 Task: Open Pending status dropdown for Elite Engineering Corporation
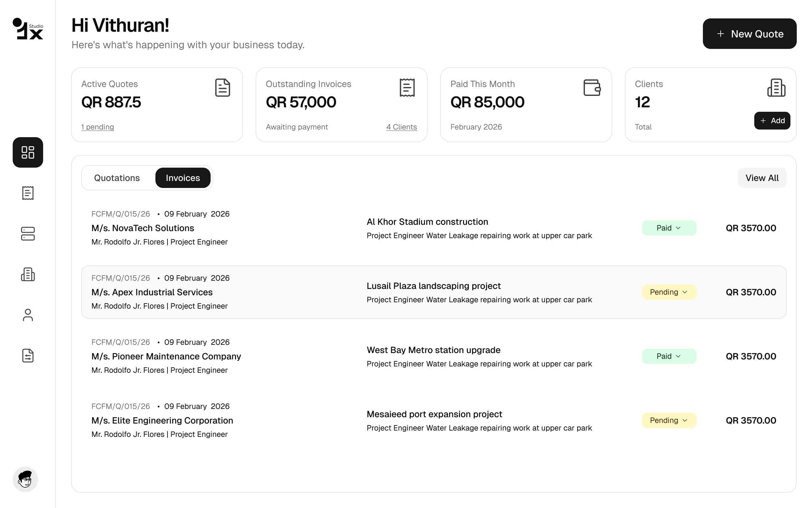click(x=669, y=420)
